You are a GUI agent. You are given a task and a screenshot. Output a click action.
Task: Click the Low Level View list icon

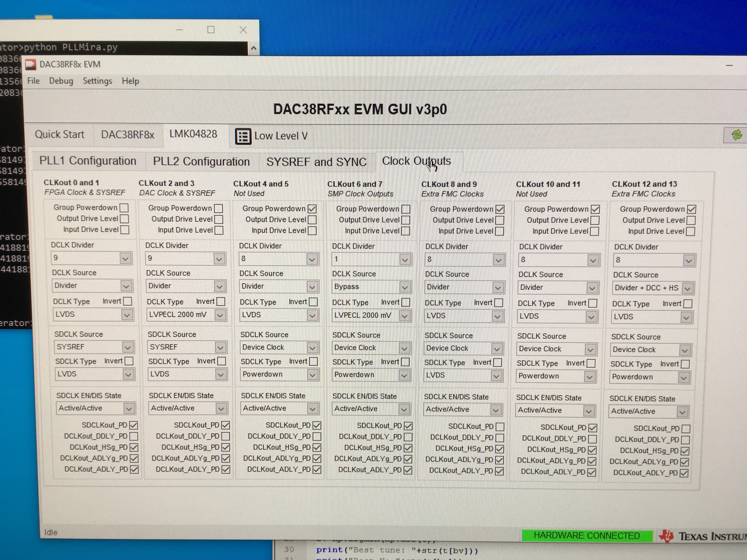coord(243,136)
